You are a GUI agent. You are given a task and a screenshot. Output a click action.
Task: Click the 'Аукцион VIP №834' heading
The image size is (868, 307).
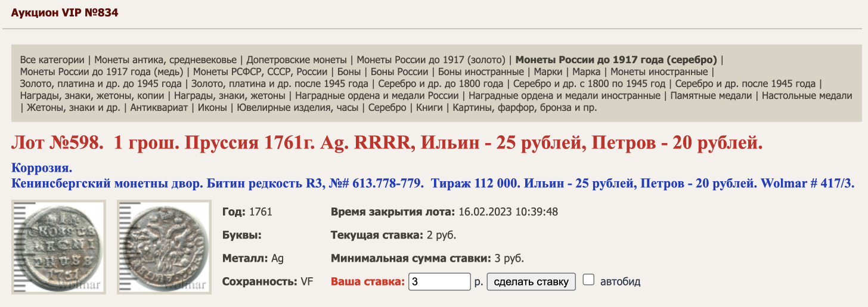65,12
